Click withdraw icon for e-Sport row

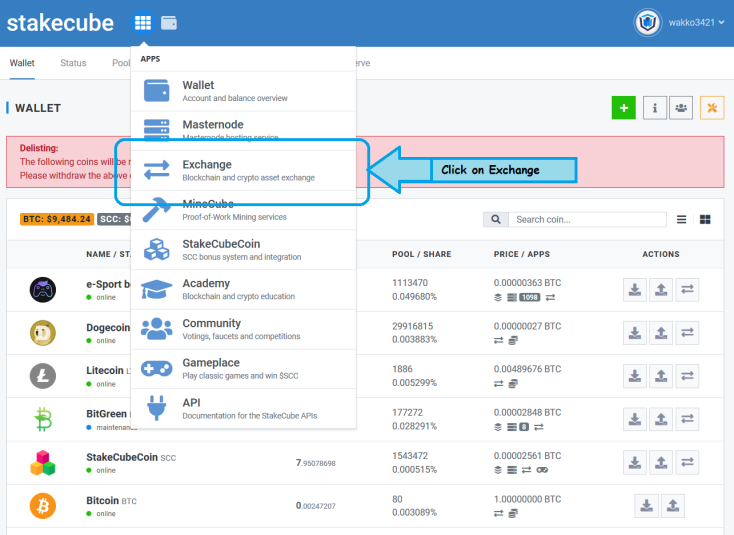click(661, 290)
